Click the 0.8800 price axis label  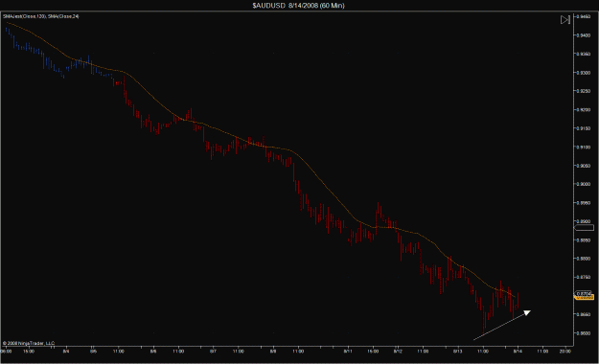pyautogui.click(x=584, y=259)
